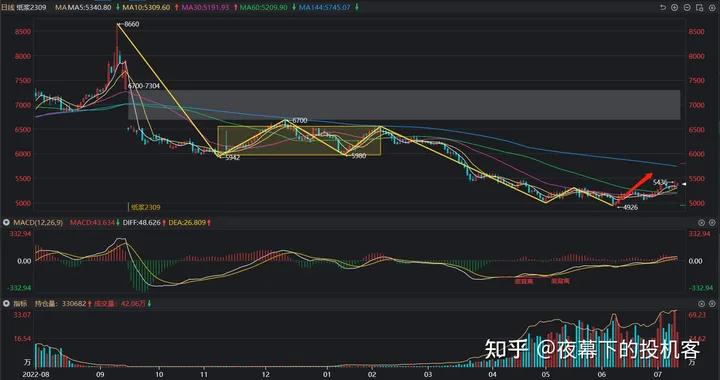Click the rightmost round icon in the volume panel header

[713, 304]
